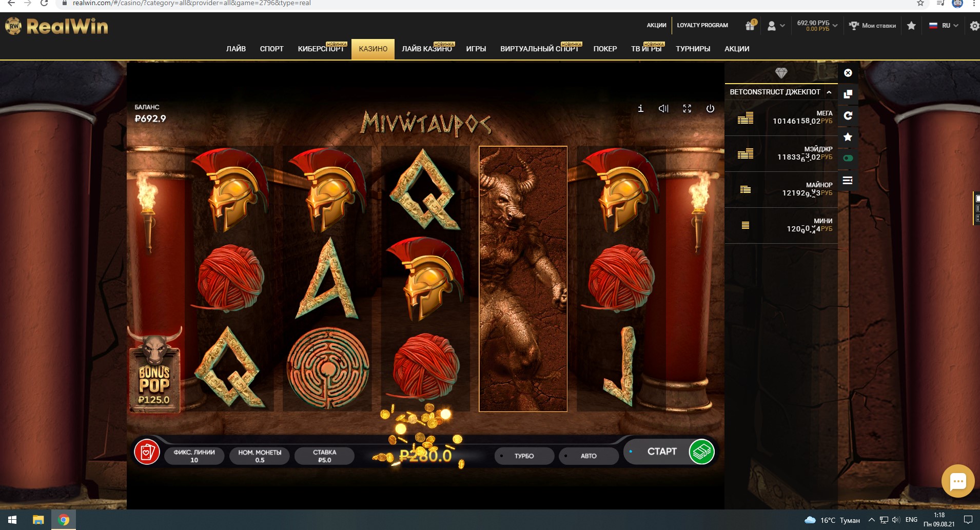980x530 pixels.
Task: Enable Auto spin mode
Action: pyautogui.click(x=589, y=456)
